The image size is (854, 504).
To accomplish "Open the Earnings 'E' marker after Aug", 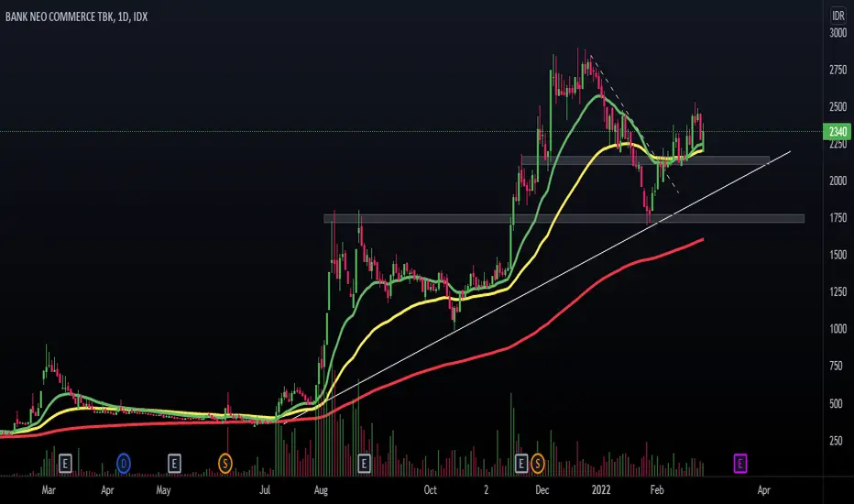I will pyautogui.click(x=364, y=464).
